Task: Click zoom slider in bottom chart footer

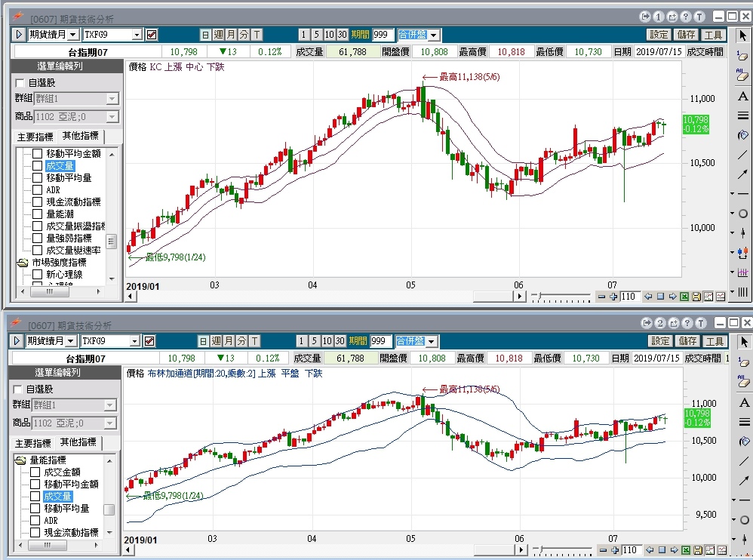Action: point(562,550)
